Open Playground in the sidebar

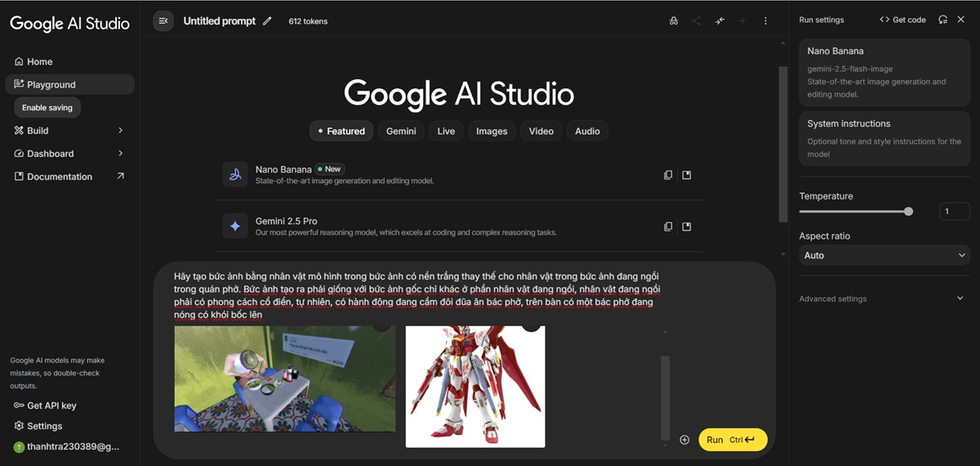click(69, 84)
